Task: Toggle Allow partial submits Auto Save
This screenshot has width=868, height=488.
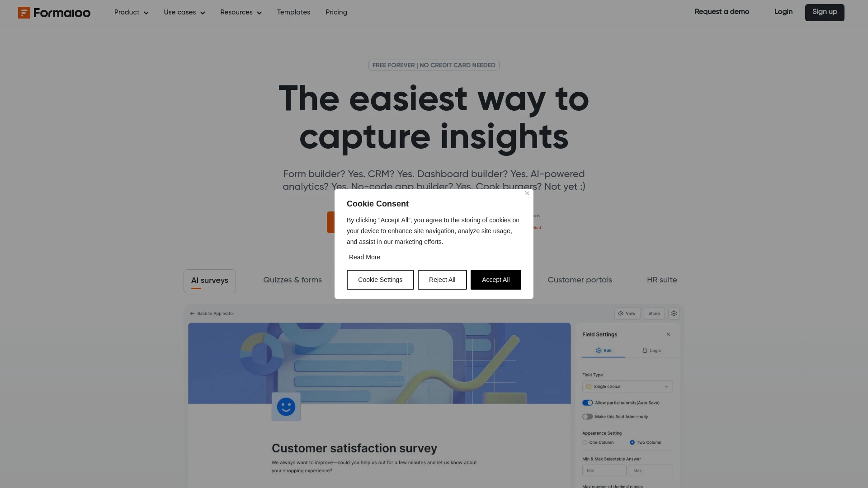Action: click(587, 403)
